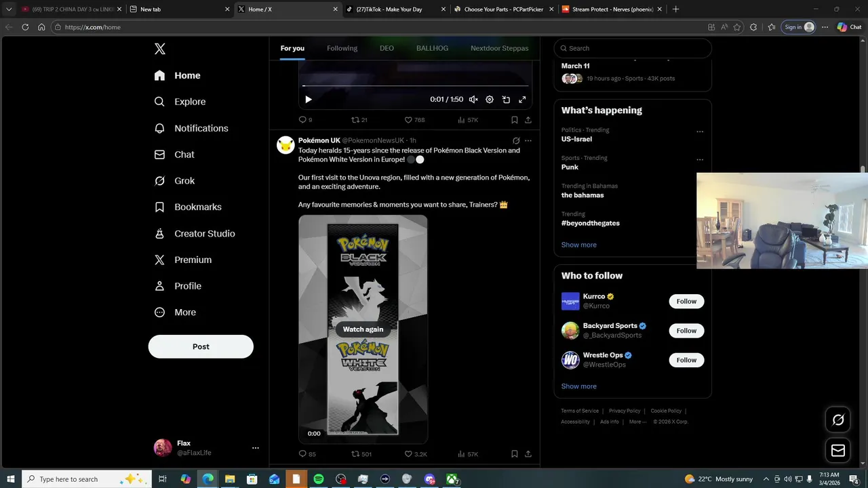Repost the top post with 21 reposts
The width and height of the screenshot is (868, 488).
(359, 120)
